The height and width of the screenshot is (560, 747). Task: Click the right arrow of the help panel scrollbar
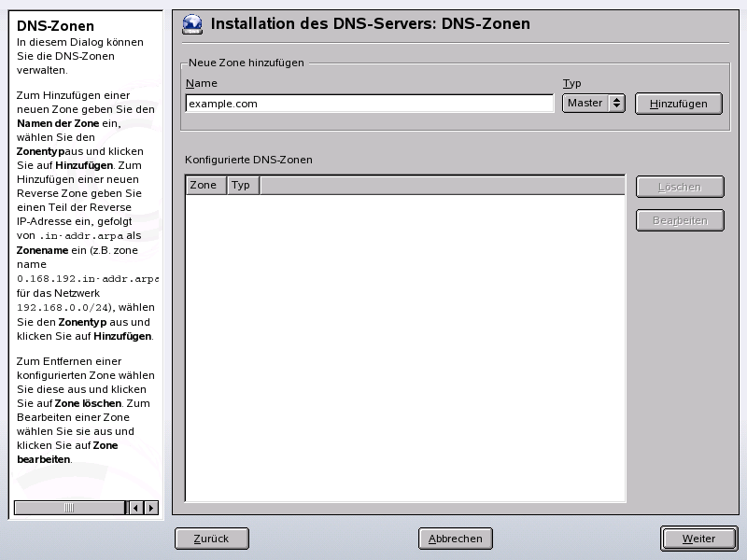150,508
